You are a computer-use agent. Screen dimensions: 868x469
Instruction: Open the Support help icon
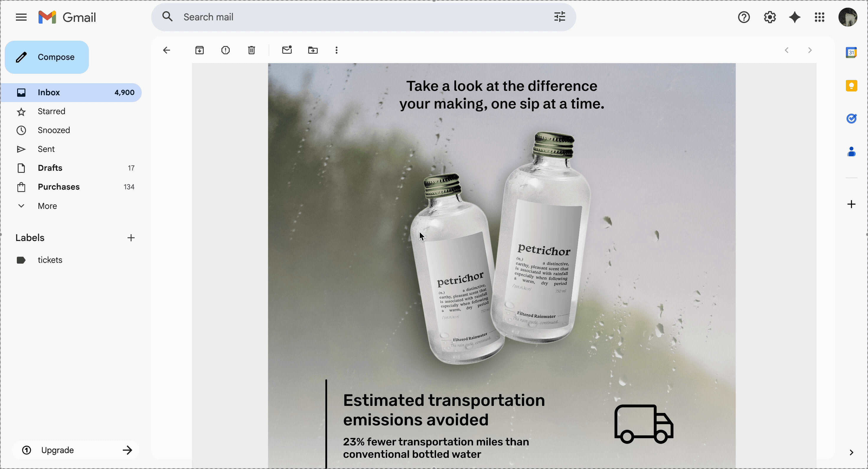point(744,17)
